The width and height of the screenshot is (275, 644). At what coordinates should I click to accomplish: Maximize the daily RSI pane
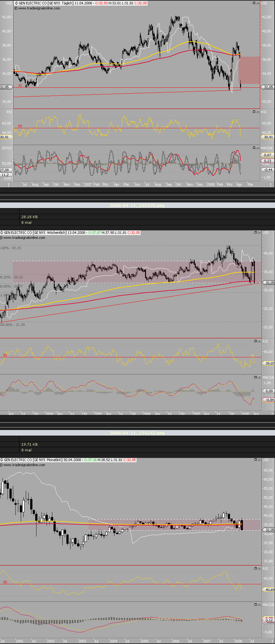pos(254,112)
